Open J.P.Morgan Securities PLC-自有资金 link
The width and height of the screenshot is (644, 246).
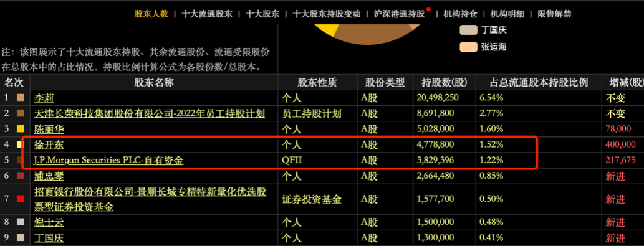coord(109,161)
